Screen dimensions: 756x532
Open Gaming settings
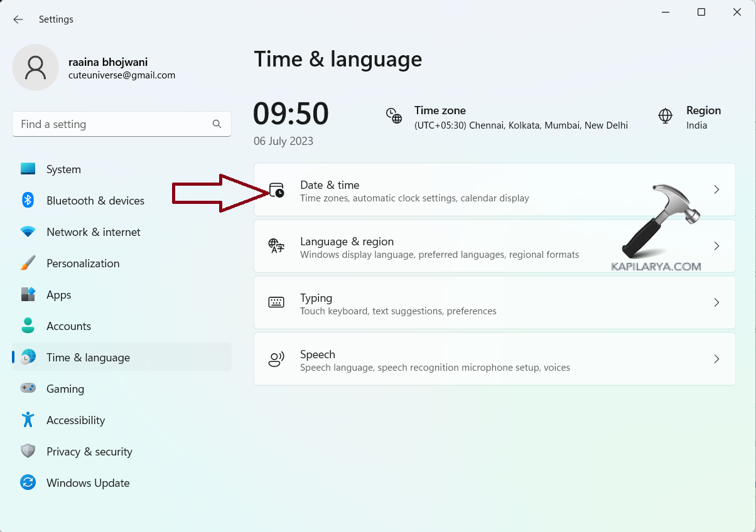point(122,389)
